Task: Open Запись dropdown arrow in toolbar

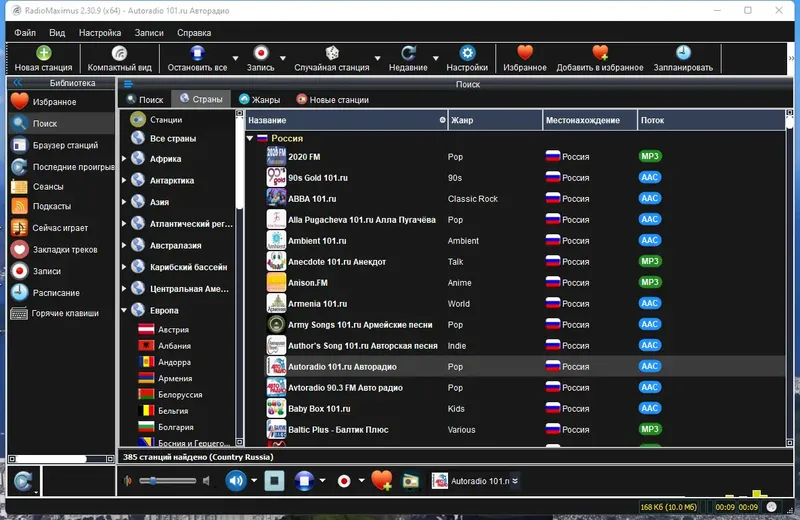Action: 283,59
